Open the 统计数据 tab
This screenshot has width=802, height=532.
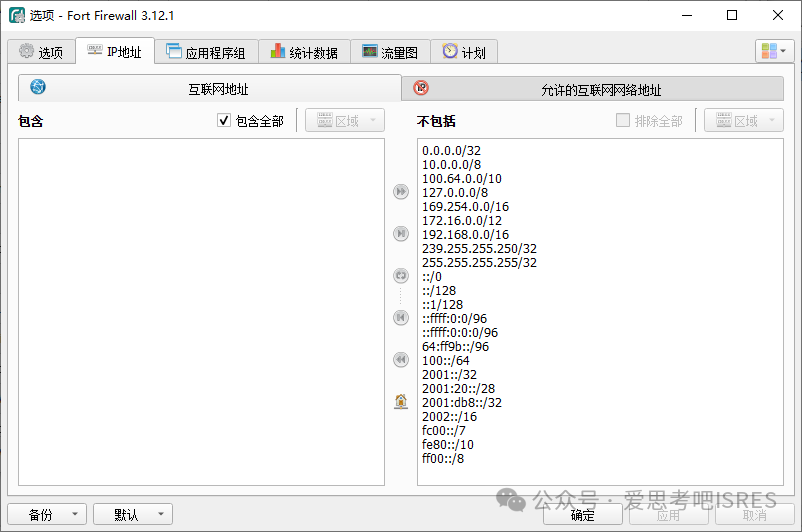tap(304, 52)
